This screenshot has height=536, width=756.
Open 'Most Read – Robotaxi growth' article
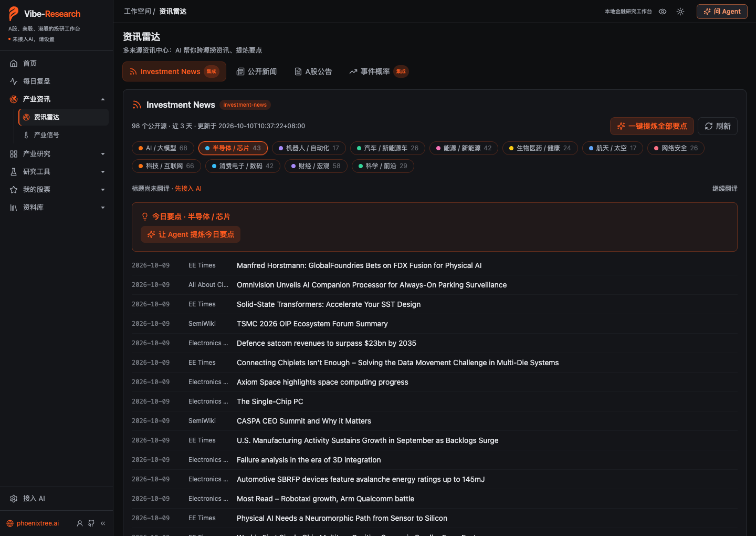pos(325,499)
